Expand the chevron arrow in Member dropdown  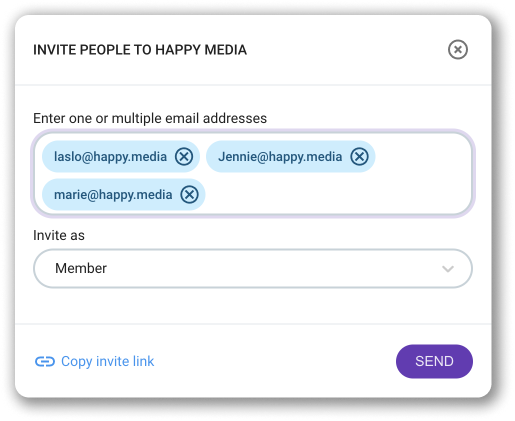448,269
